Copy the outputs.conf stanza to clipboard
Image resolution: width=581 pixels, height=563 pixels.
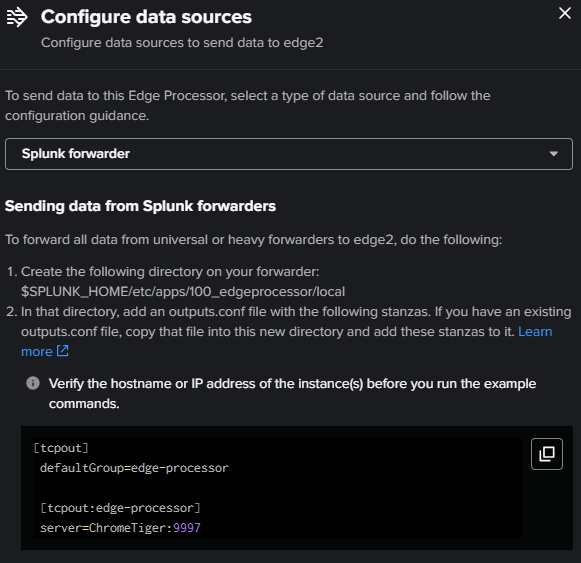pyautogui.click(x=547, y=454)
